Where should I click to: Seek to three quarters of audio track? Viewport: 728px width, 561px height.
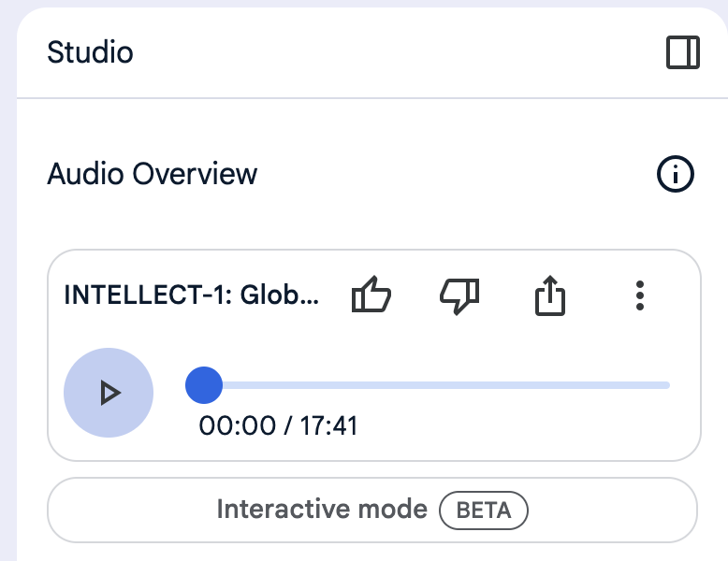[553, 384]
